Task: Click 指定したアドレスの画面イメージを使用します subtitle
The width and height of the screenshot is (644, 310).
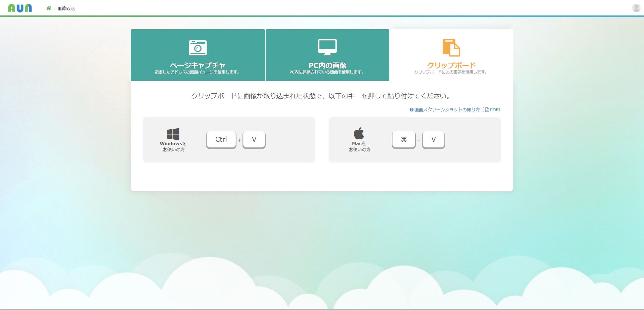Action: pyautogui.click(x=197, y=72)
